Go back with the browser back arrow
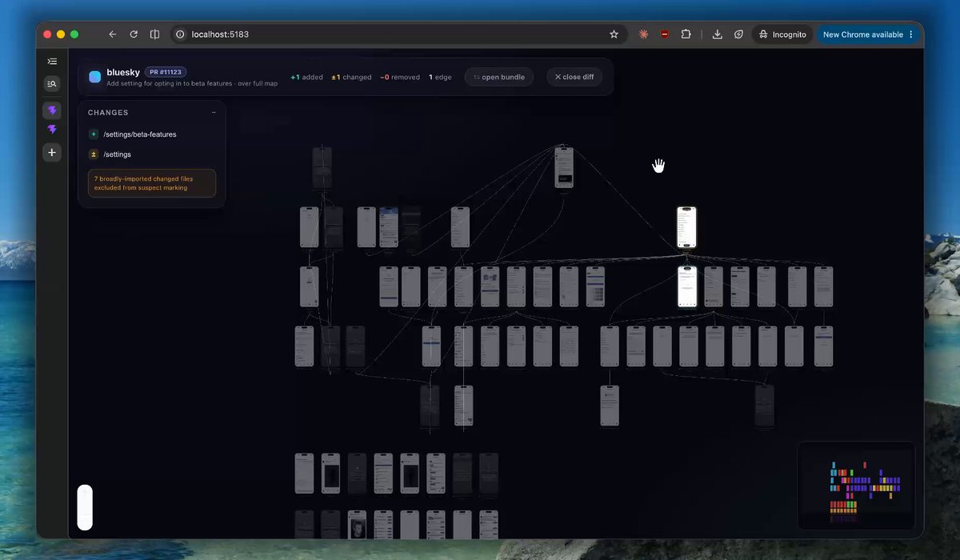 coord(112,34)
